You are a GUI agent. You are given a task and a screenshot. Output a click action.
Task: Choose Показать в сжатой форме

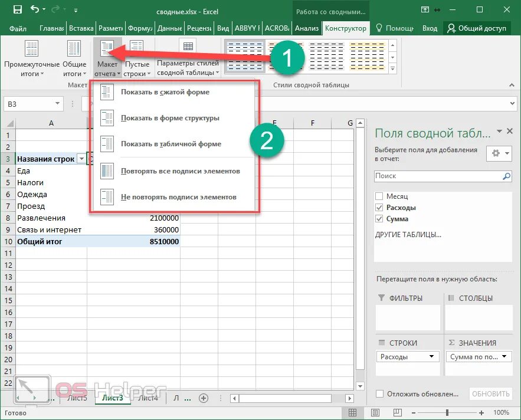pos(174,92)
